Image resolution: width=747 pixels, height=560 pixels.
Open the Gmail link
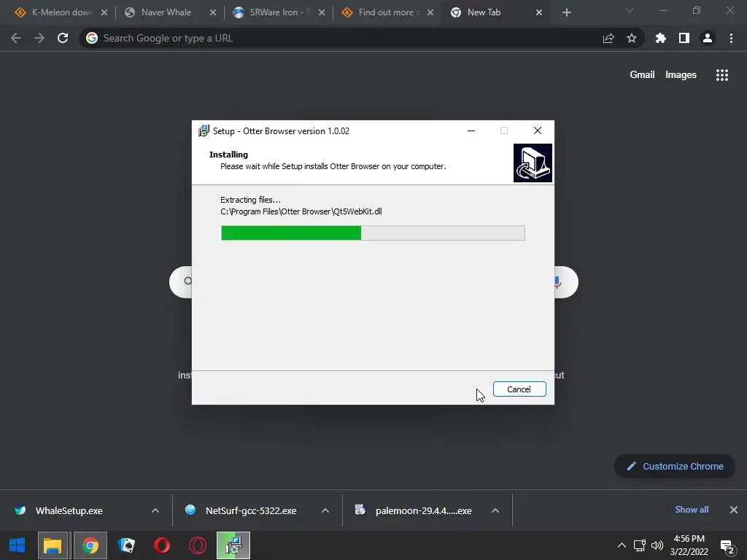[x=642, y=75]
